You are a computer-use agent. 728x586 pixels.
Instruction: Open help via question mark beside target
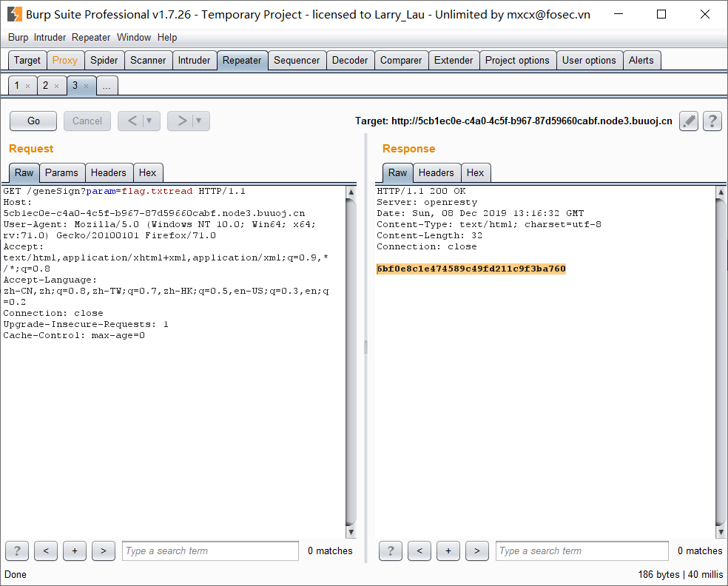coord(712,121)
